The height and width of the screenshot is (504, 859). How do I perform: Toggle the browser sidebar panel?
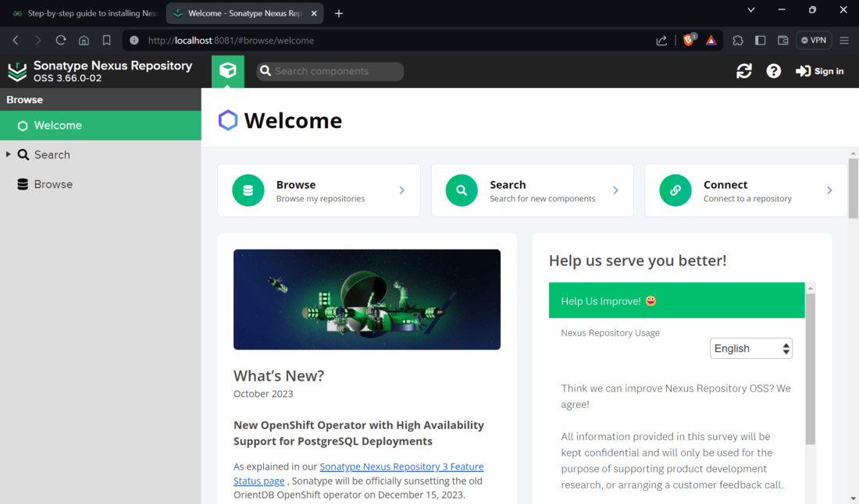point(761,40)
